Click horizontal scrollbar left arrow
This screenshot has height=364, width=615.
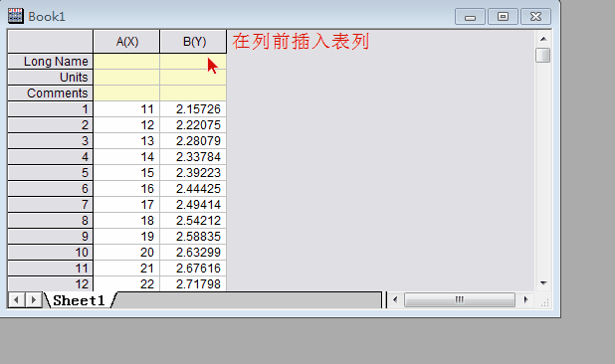click(395, 299)
